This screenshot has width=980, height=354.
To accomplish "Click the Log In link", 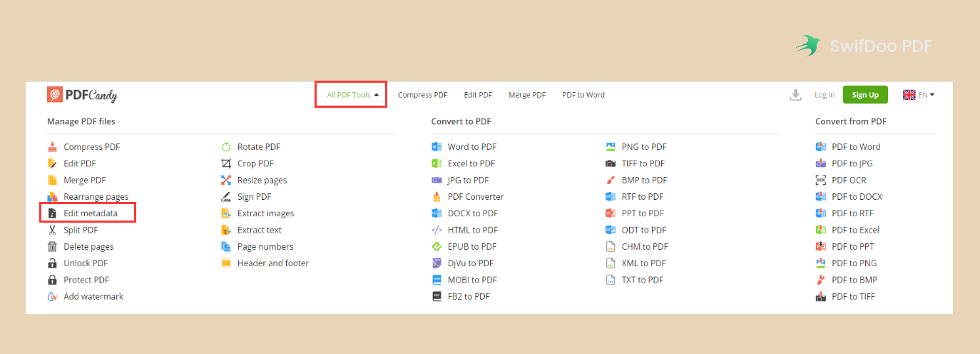I will pos(825,95).
